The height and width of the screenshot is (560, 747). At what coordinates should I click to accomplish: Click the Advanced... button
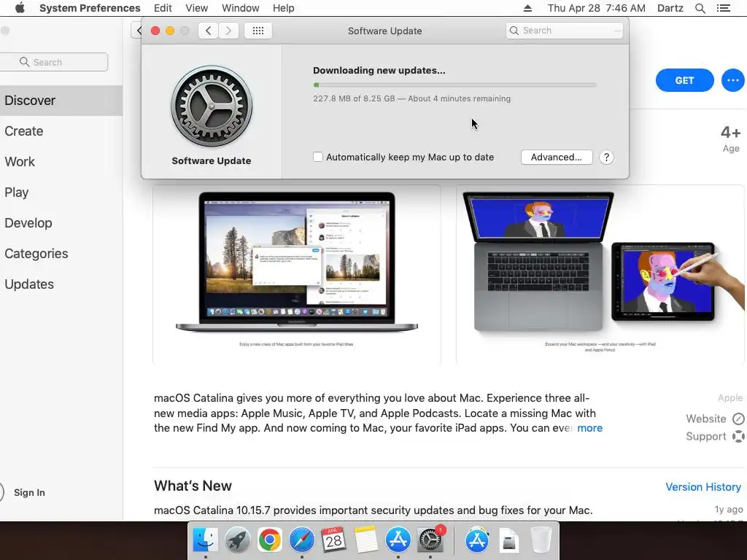[557, 157]
